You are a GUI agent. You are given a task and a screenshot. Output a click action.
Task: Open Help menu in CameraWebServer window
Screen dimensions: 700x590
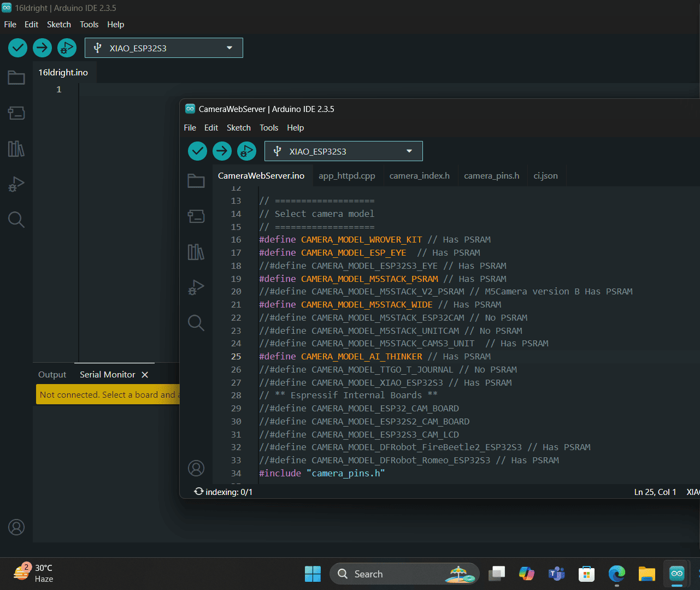(296, 128)
